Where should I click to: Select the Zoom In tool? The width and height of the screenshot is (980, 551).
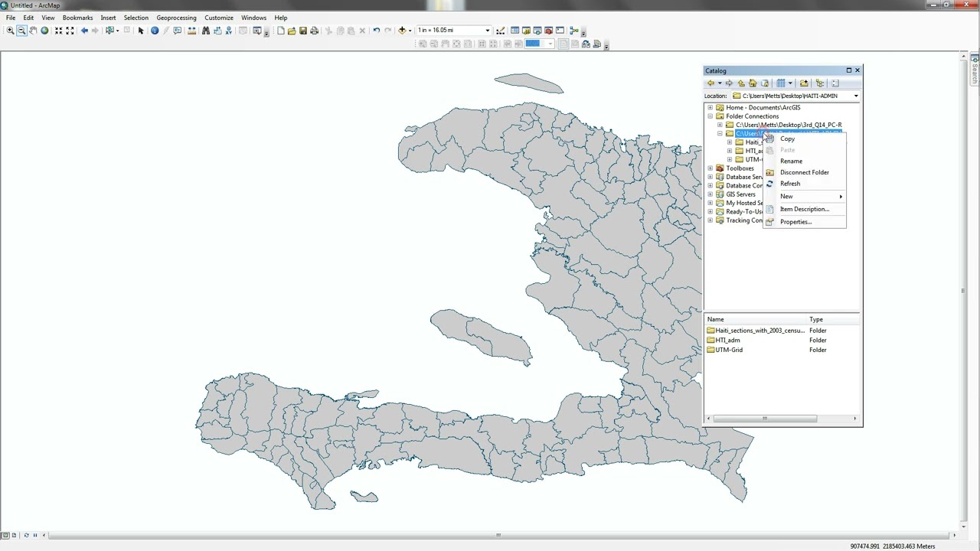tap(10, 31)
